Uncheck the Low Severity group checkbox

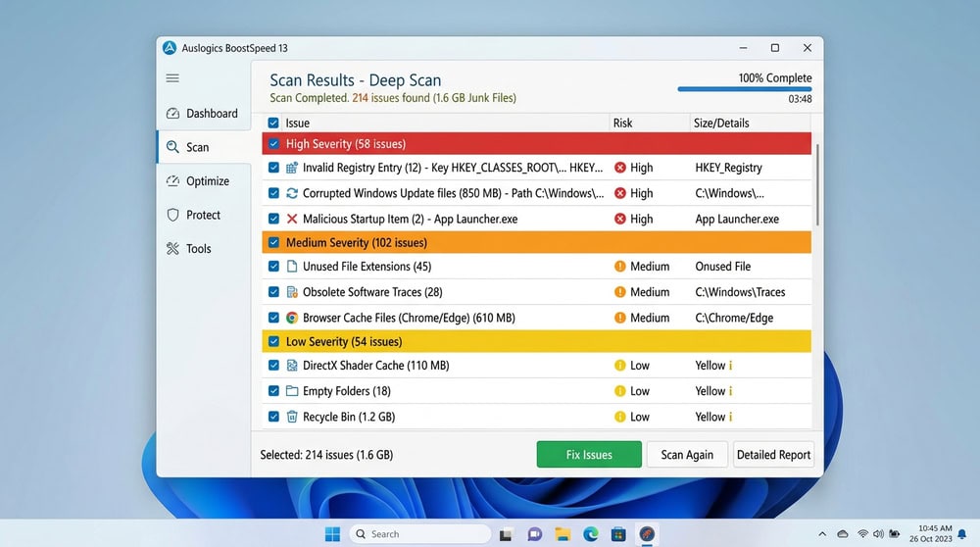tap(273, 341)
